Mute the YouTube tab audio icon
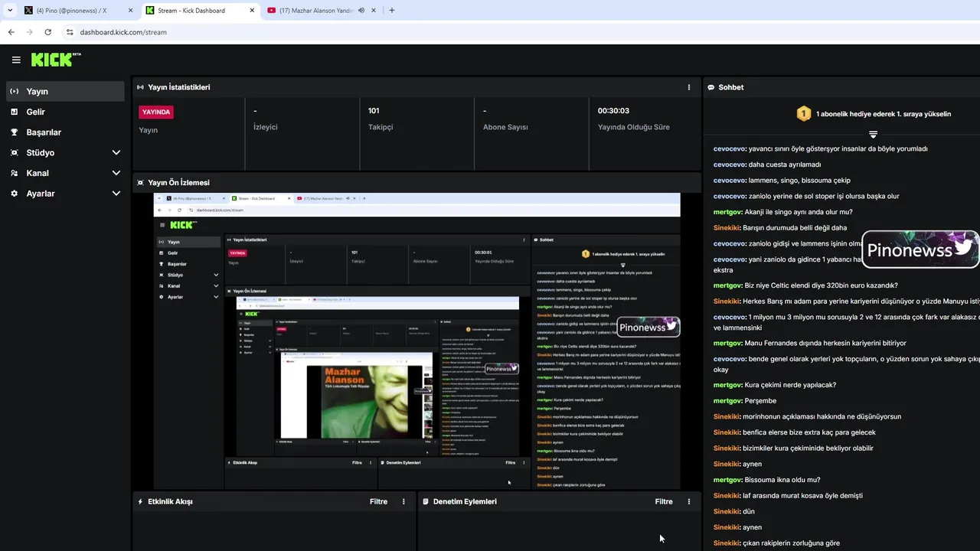The height and width of the screenshot is (551, 980). [x=361, y=11]
